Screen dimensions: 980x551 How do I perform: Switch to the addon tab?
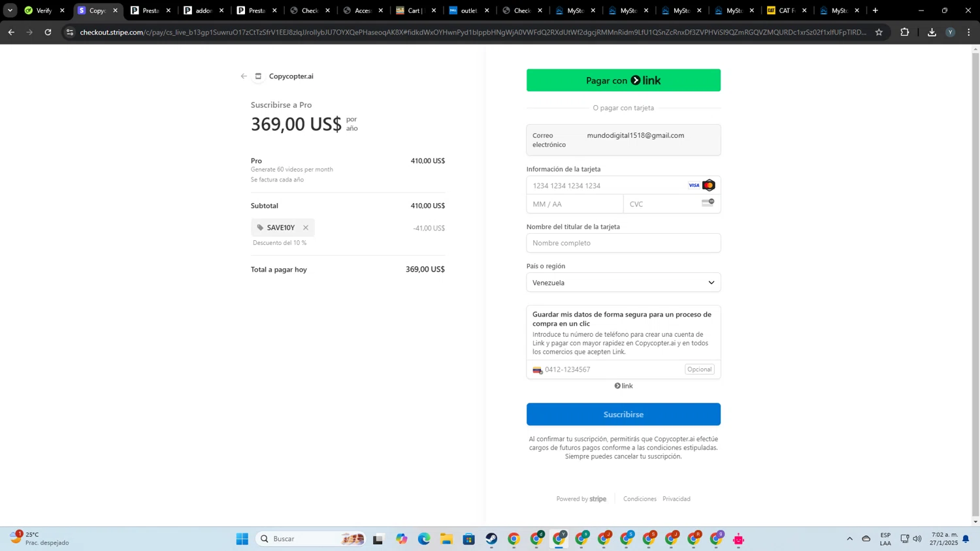[x=204, y=10]
